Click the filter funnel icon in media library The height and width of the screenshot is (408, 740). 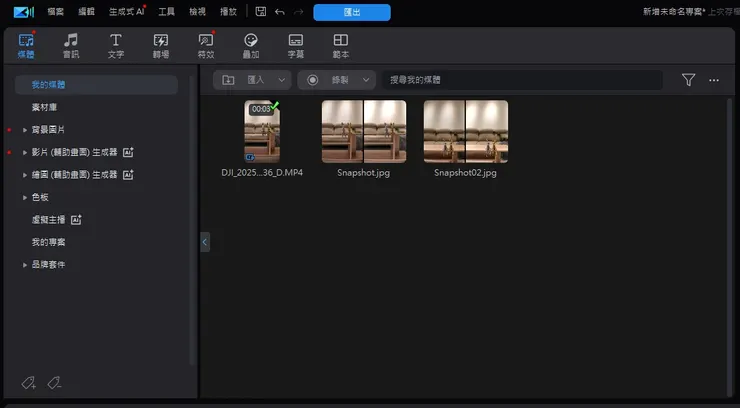(688, 80)
